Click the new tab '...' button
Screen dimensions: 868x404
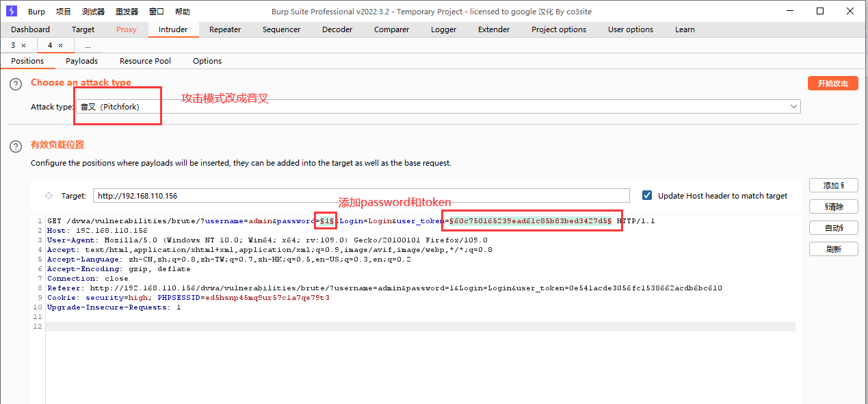88,45
